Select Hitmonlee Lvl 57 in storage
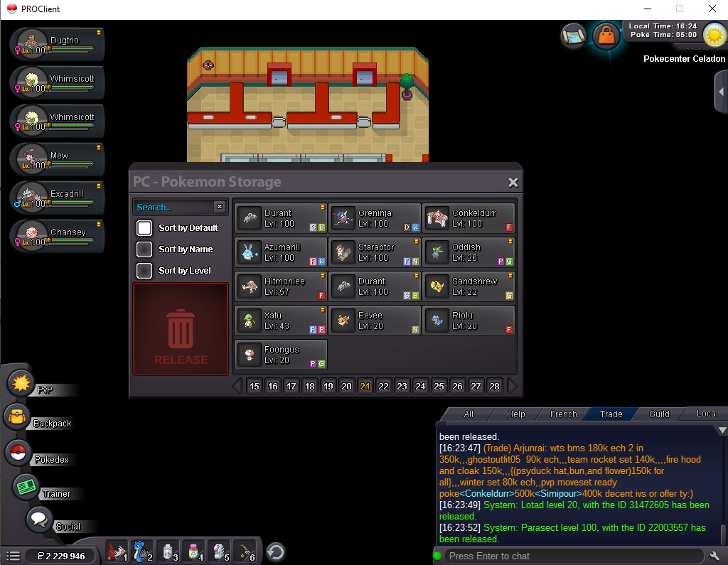 [x=280, y=286]
